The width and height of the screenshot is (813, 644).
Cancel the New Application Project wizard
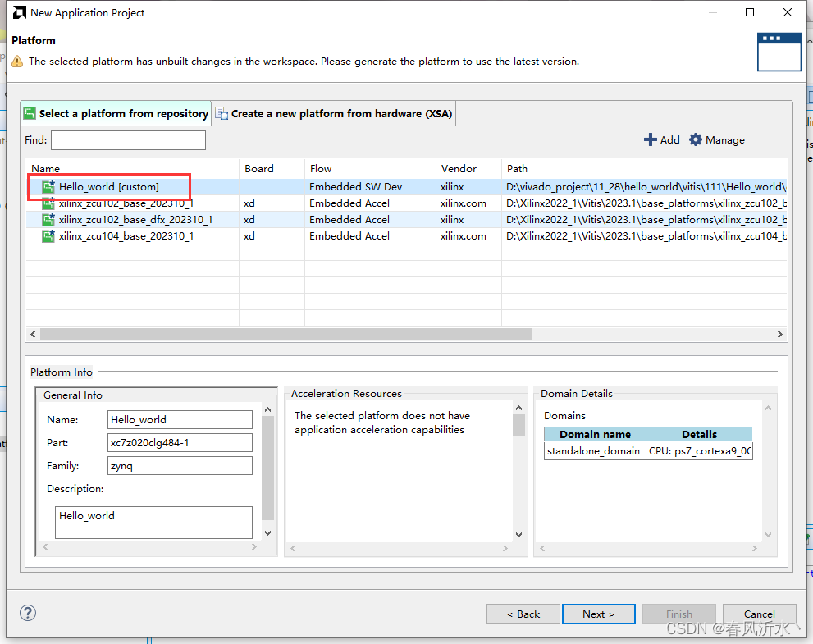(759, 614)
